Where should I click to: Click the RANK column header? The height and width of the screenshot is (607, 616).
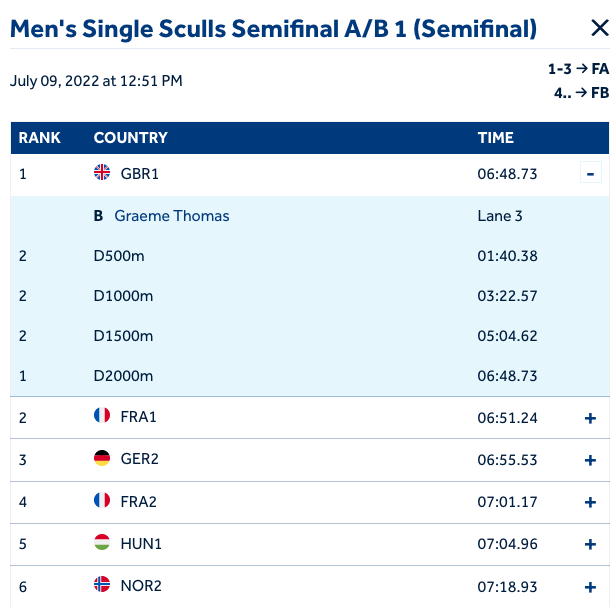[x=40, y=138]
